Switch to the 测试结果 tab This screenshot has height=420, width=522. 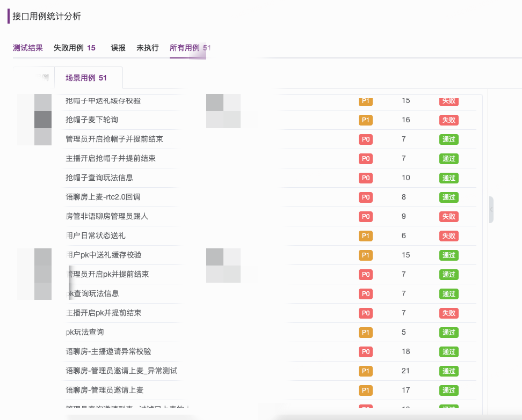point(28,48)
